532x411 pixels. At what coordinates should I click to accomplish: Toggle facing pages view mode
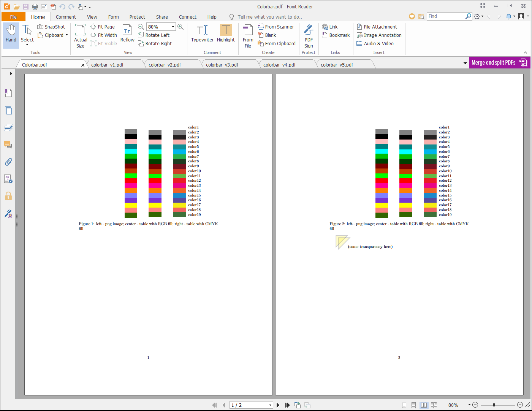tap(424, 405)
